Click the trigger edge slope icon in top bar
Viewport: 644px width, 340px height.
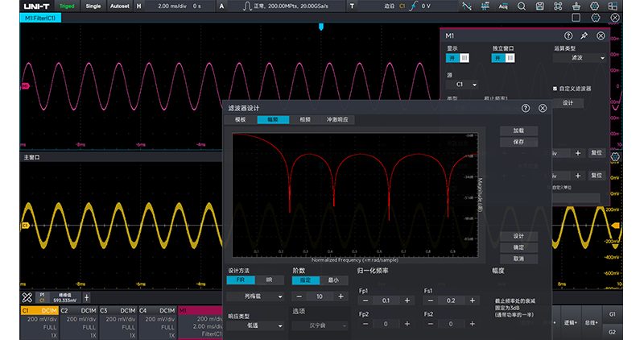[413, 6]
